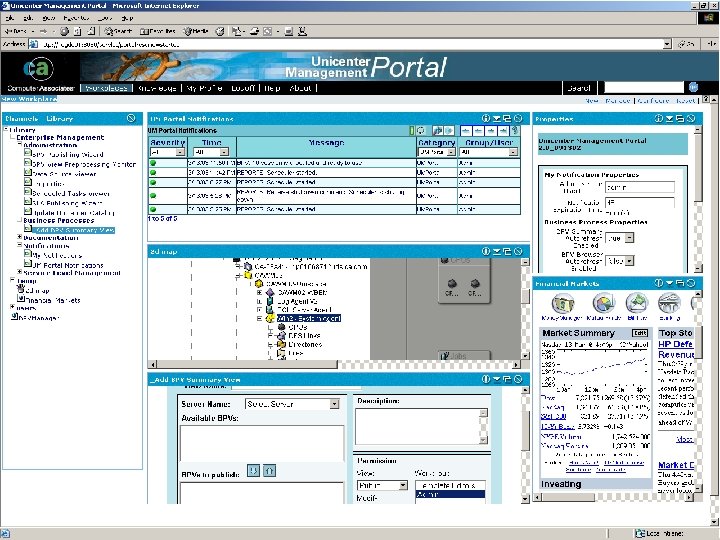Click Edit button in Market Summary

[640, 333]
